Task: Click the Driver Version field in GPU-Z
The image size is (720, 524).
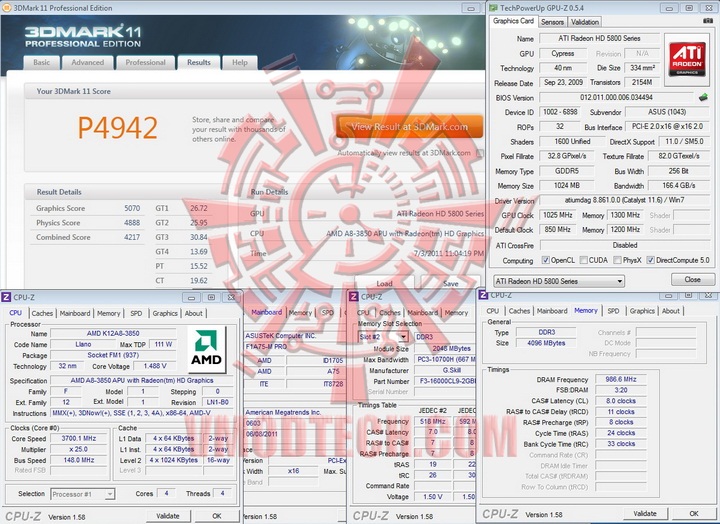Action: [624, 200]
